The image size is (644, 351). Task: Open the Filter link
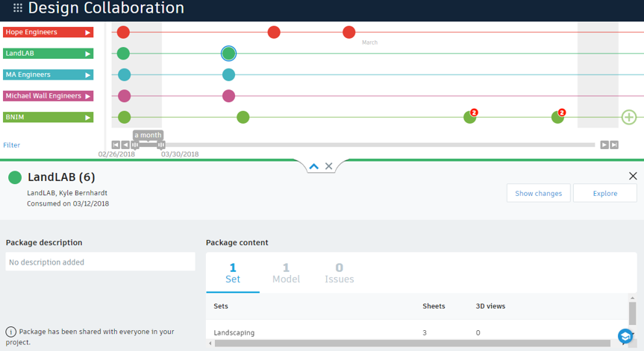click(11, 145)
